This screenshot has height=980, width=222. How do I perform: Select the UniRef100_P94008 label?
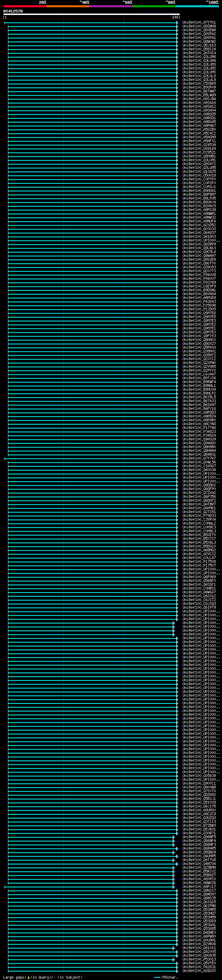pos(199,275)
